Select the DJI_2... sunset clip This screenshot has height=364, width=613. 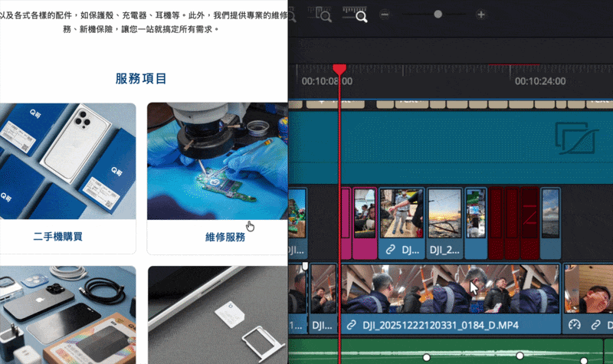click(x=445, y=223)
